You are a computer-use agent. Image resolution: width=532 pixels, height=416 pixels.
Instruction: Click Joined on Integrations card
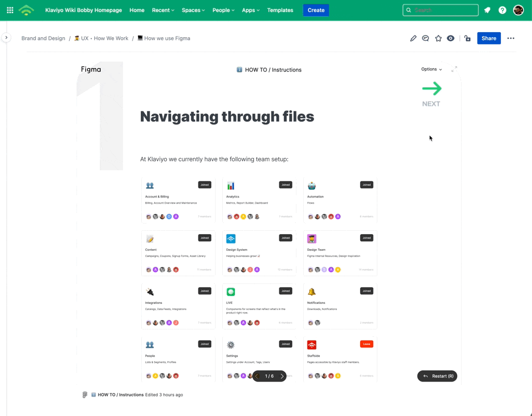coord(204,291)
